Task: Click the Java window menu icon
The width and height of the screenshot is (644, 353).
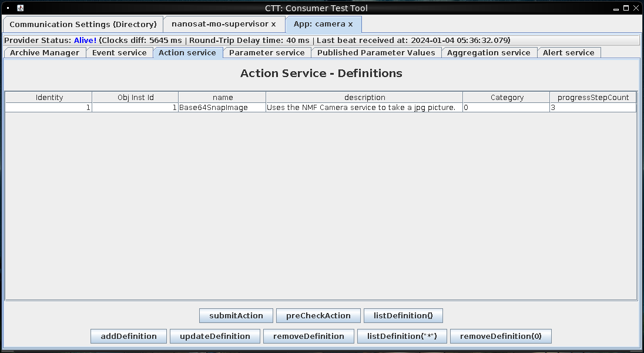Action: (x=20, y=8)
